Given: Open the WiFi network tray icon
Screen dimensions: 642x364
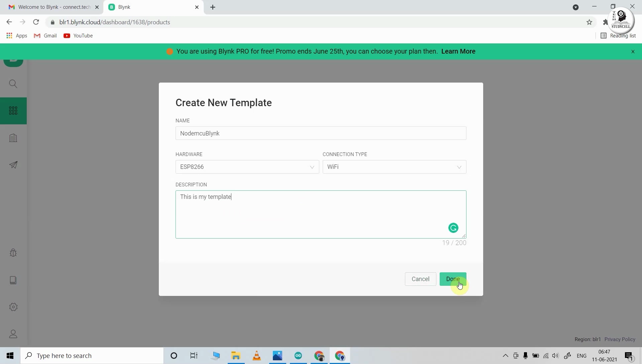Looking at the screenshot, I should point(546,356).
